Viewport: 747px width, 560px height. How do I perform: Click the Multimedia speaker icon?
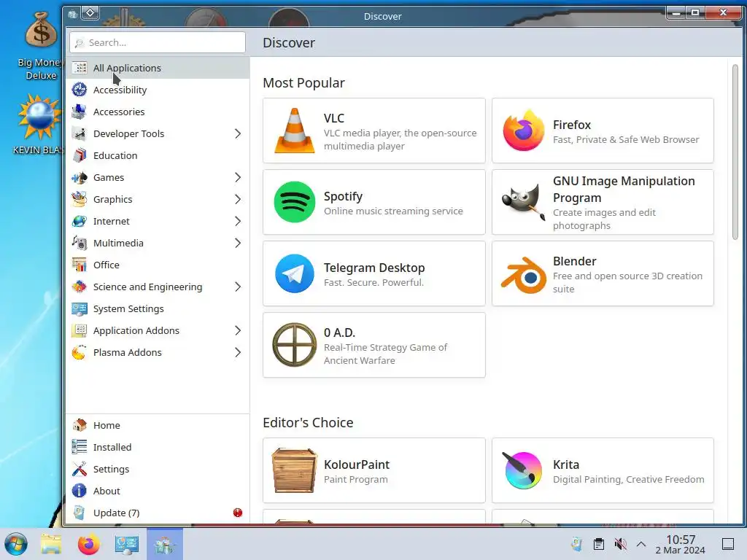[x=79, y=243]
